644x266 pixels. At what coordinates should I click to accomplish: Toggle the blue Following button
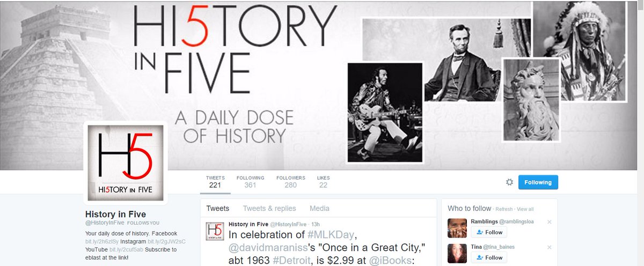(538, 182)
